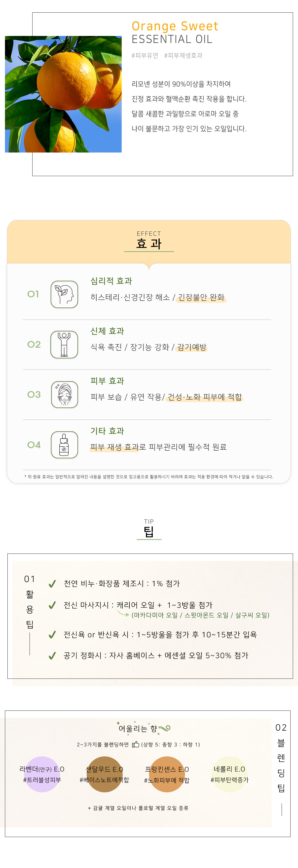Click the purple lavender E.O circle
Viewport: 298px width, 868px height.
coord(42,774)
